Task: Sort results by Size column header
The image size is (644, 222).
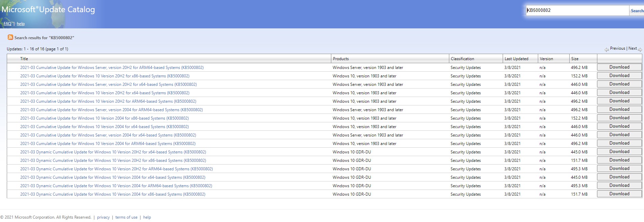Action: [575, 59]
